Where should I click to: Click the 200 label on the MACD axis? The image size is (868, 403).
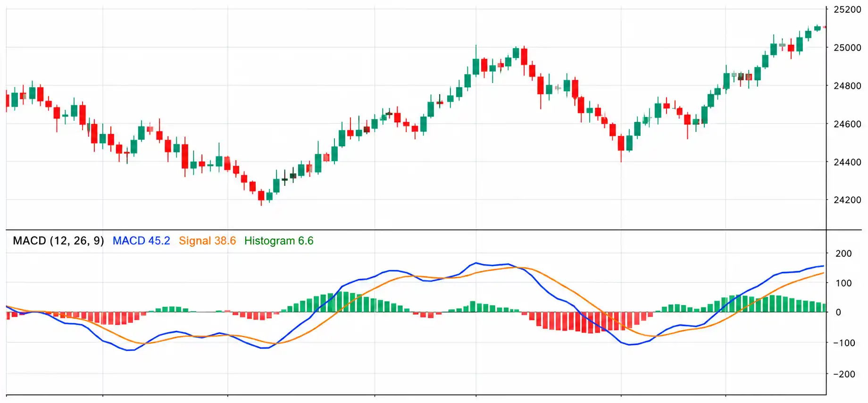pos(843,253)
